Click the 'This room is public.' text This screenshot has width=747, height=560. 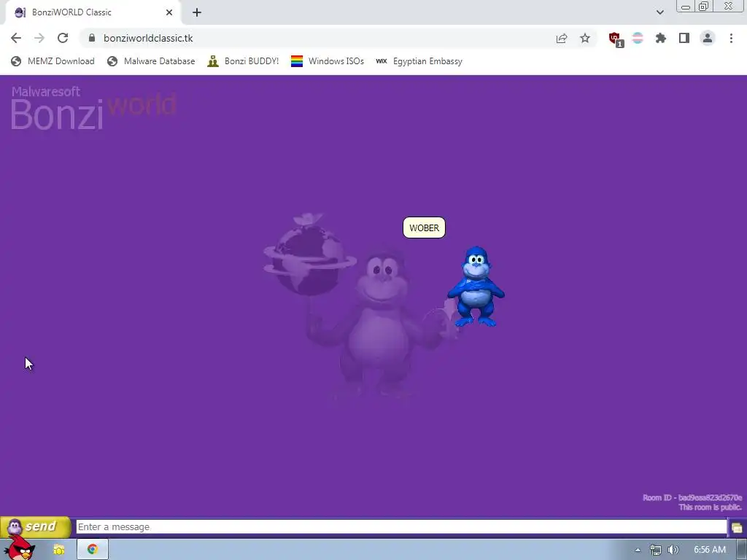pyautogui.click(x=710, y=507)
